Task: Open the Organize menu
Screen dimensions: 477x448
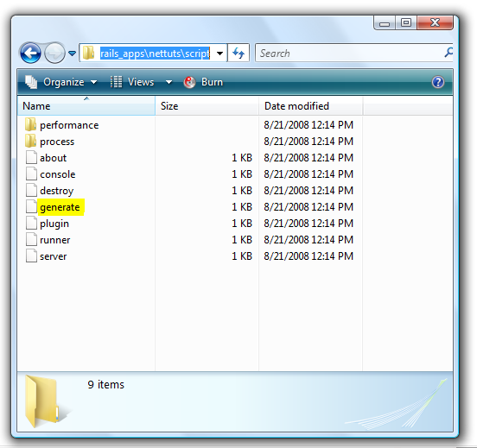Action: [61, 82]
